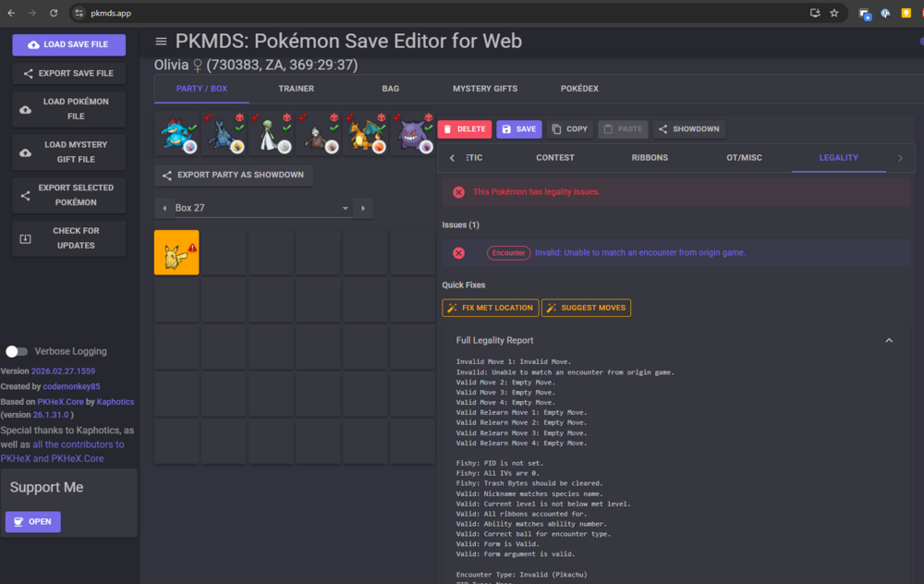
Task: Select Gardevoir in the party
Action: pos(271,134)
